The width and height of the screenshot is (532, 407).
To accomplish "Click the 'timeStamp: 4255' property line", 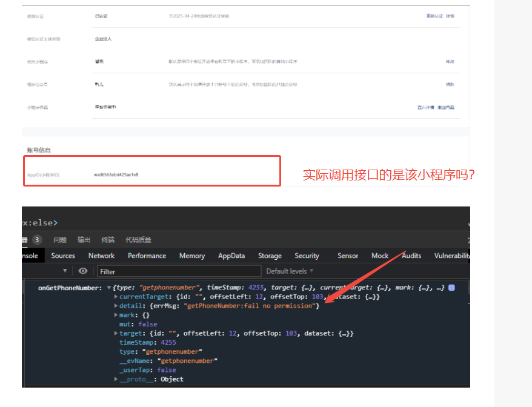I will tap(148, 343).
